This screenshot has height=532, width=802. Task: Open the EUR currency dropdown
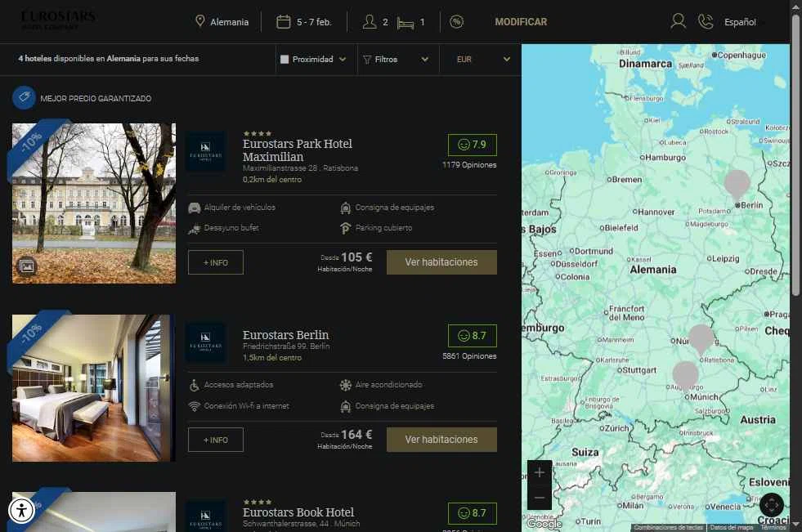pyautogui.click(x=480, y=60)
